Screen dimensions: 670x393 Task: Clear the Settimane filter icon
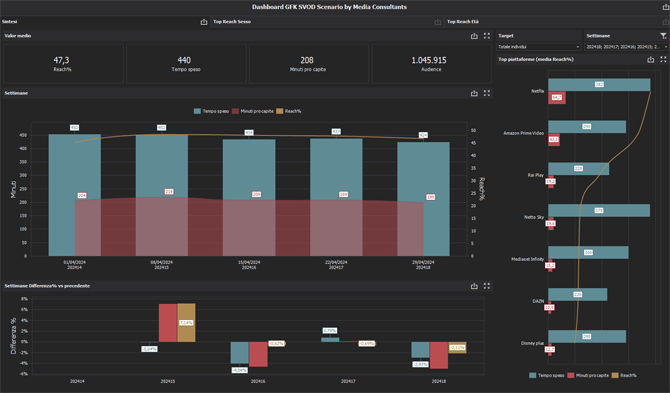tap(663, 36)
